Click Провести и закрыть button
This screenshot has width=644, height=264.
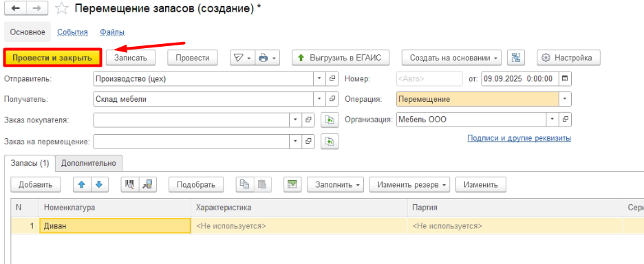tap(52, 58)
